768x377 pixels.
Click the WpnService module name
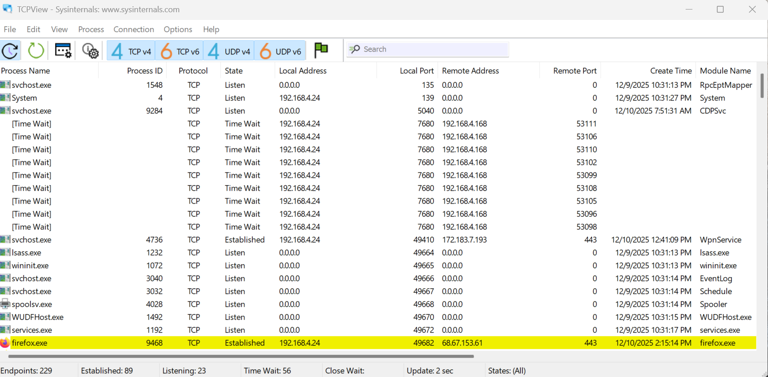tap(720, 240)
